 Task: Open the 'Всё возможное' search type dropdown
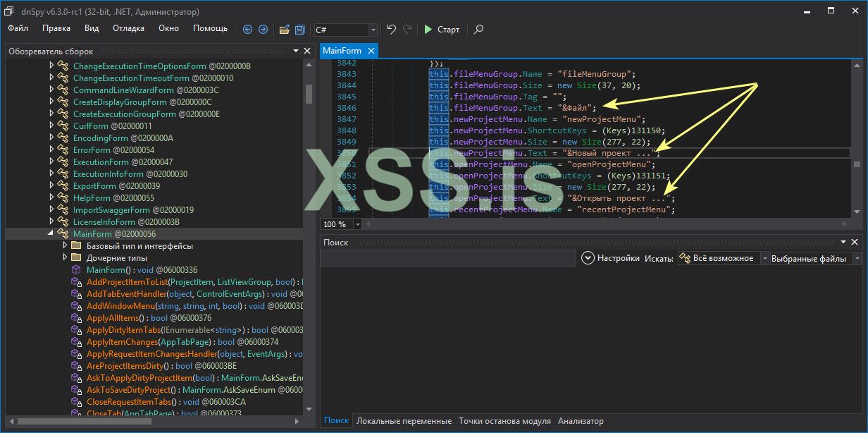pyautogui.click(x=764, y=259)
